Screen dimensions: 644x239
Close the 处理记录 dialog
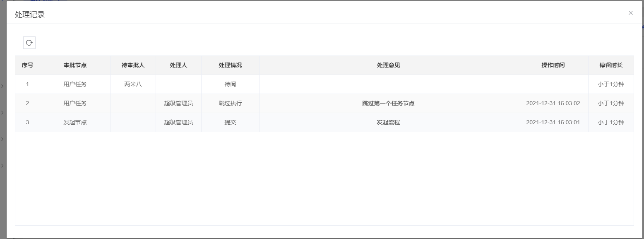631,13
